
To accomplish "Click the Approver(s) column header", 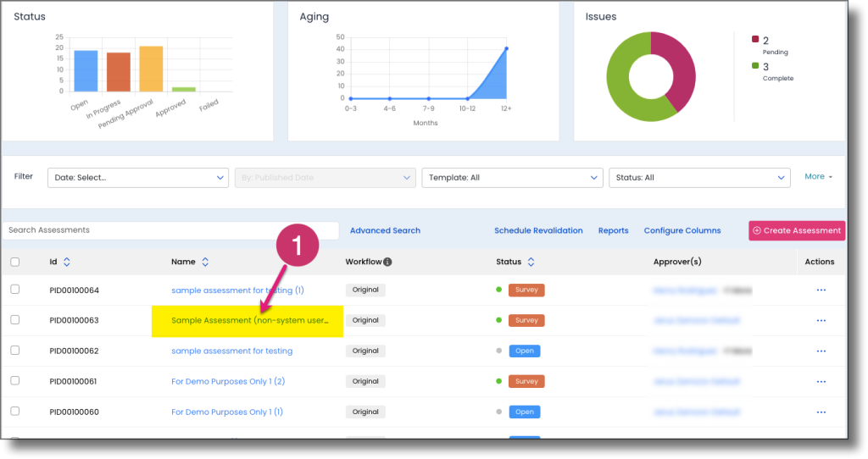I will coord(677,263).
